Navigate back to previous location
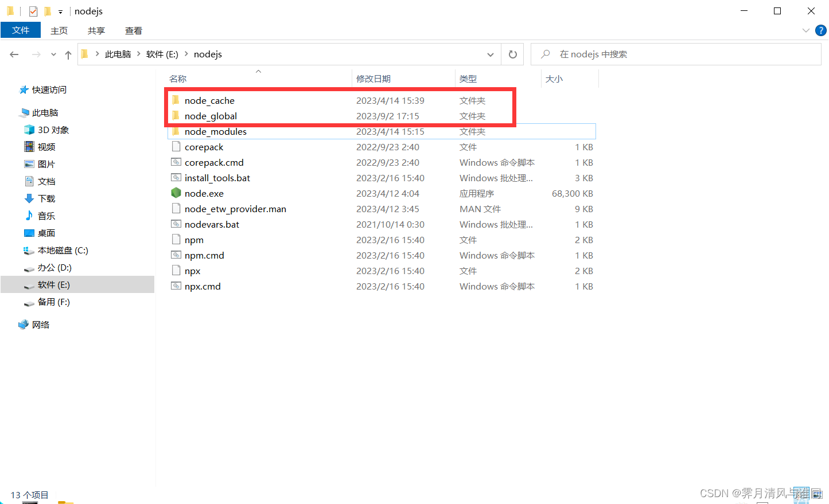The height and width of the screenshot is (504, 829). [14, 54]
